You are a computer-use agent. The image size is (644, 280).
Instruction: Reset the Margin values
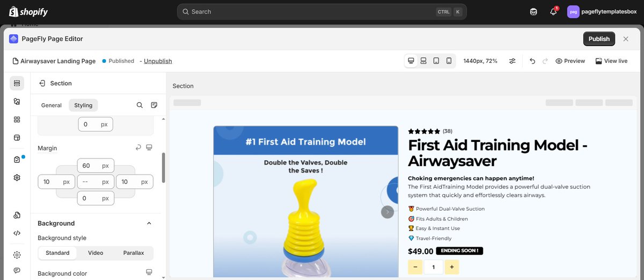138,147
